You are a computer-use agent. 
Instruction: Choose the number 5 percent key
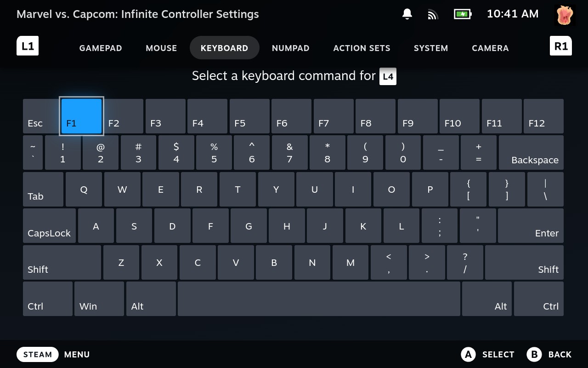click(214, 153)
